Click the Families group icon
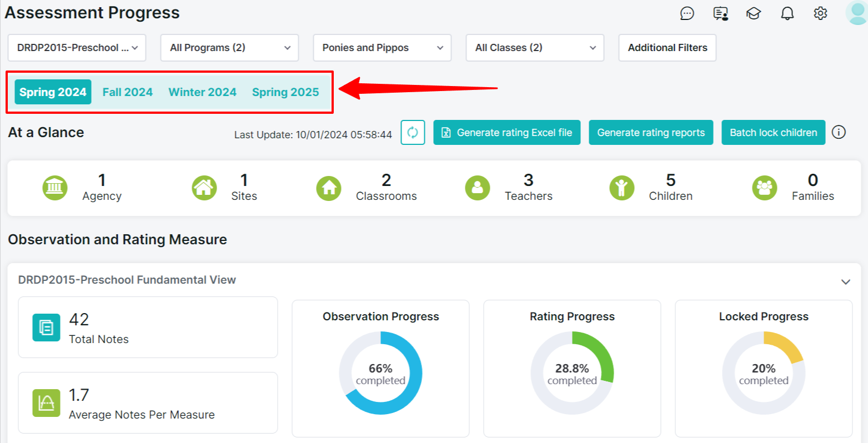The width and height of the screenshot is (868, 443). point(765,188)
